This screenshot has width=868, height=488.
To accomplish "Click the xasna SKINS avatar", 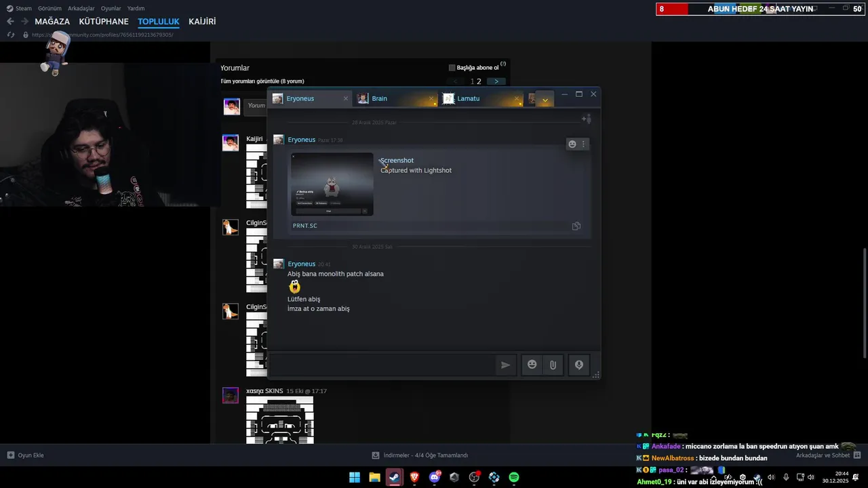I will (x=231, y=395).
